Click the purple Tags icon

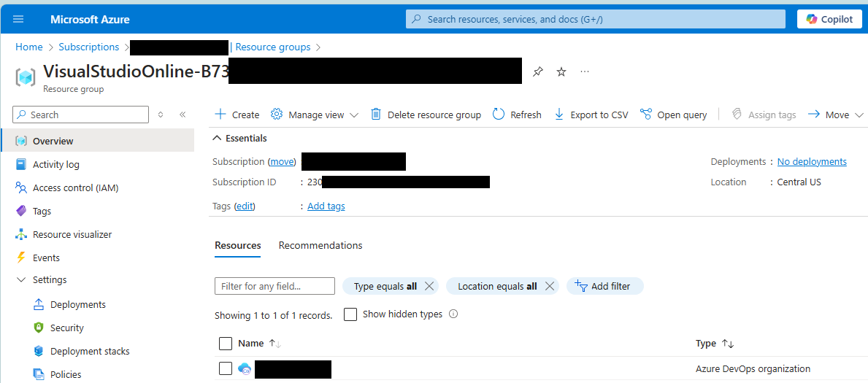[x=21, y=211]
